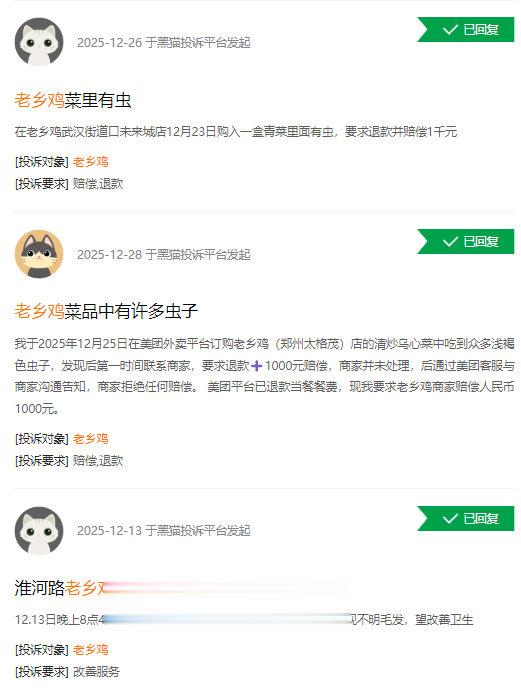The image size is (521, 694).
Task: Click the 改善服务 complaint request text
Action: click(96, 671)
